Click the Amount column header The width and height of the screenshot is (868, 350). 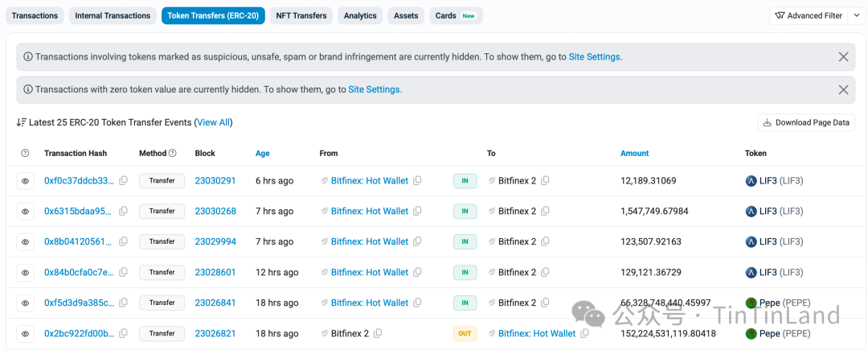634,154
